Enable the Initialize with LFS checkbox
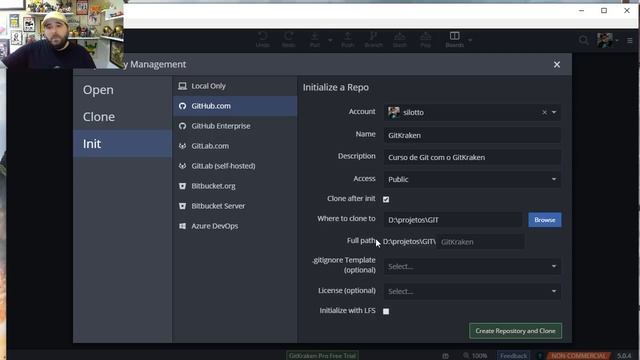 pos(386,311)
